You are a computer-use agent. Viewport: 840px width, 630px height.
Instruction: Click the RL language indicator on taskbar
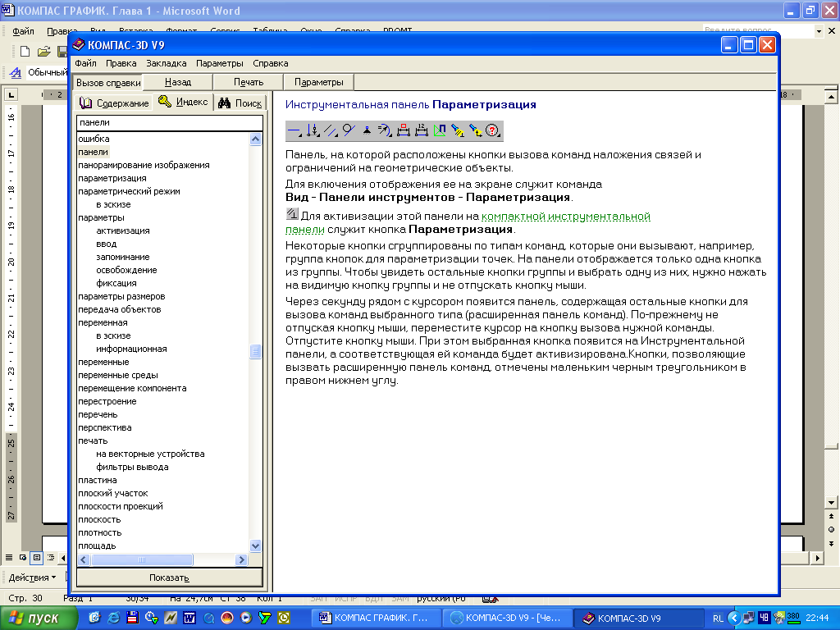(x=718, y=619)
